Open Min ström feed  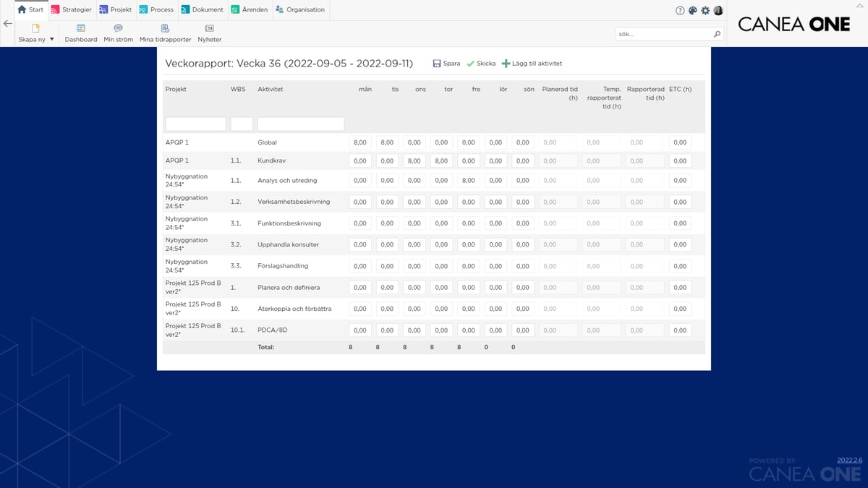click(118, 29)
